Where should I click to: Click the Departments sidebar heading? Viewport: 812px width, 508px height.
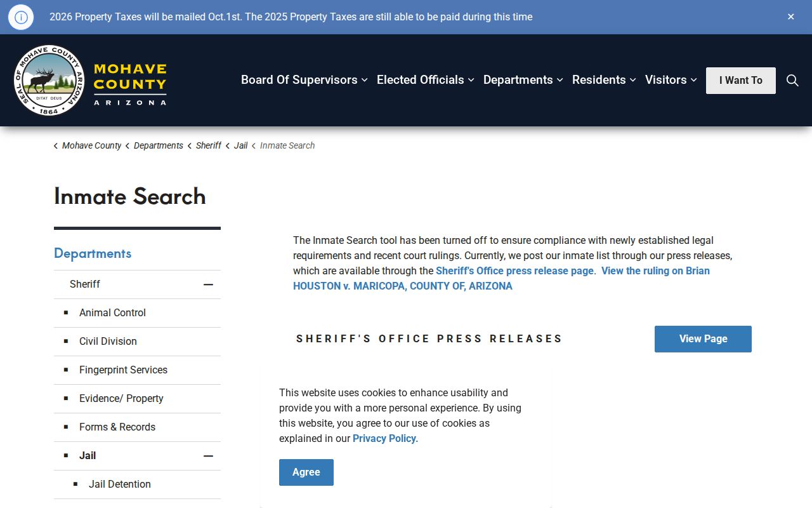tap(93, 253)
